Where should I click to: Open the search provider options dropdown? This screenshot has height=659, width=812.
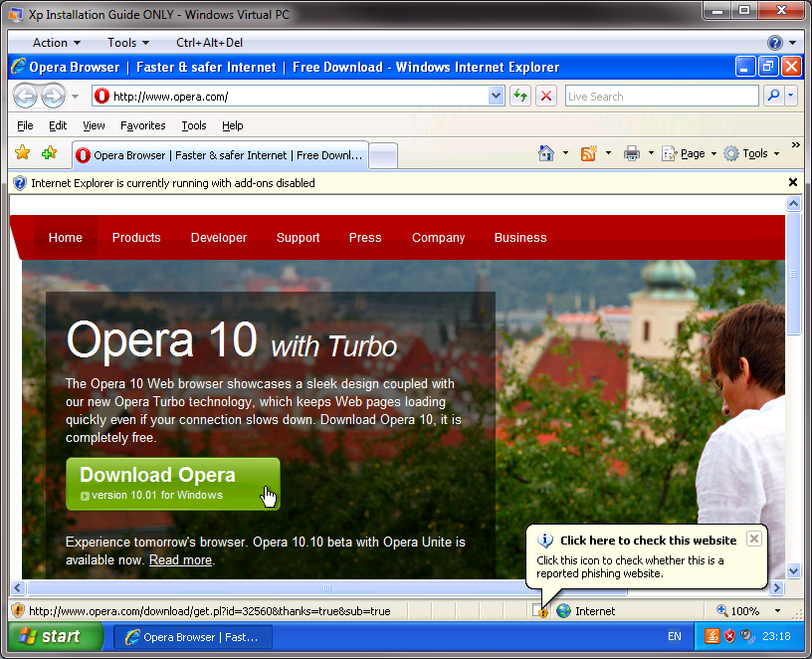pyautogui.click(x=791, y=96)
